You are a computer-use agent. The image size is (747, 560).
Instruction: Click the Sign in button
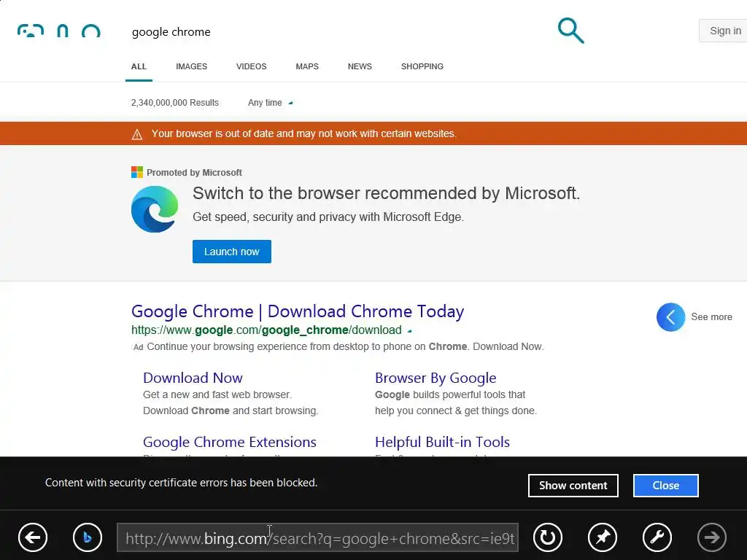point(723,31)
